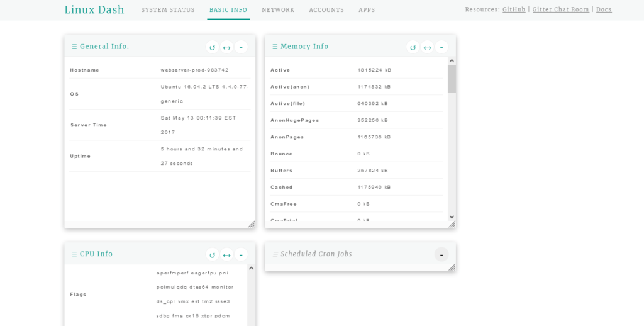Viewport: 644px width, 326px height.
Task: Click the General Info hamburger icon
Action: (x=74, y=47)
